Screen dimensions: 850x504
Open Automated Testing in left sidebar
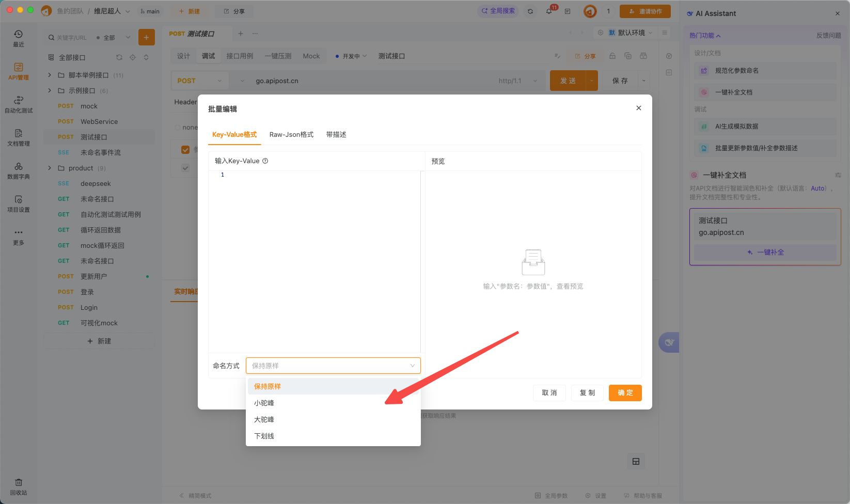tap(19, 104)
